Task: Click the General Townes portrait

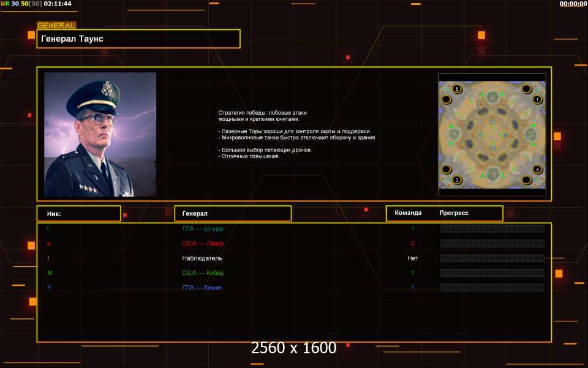Action: 100,134
